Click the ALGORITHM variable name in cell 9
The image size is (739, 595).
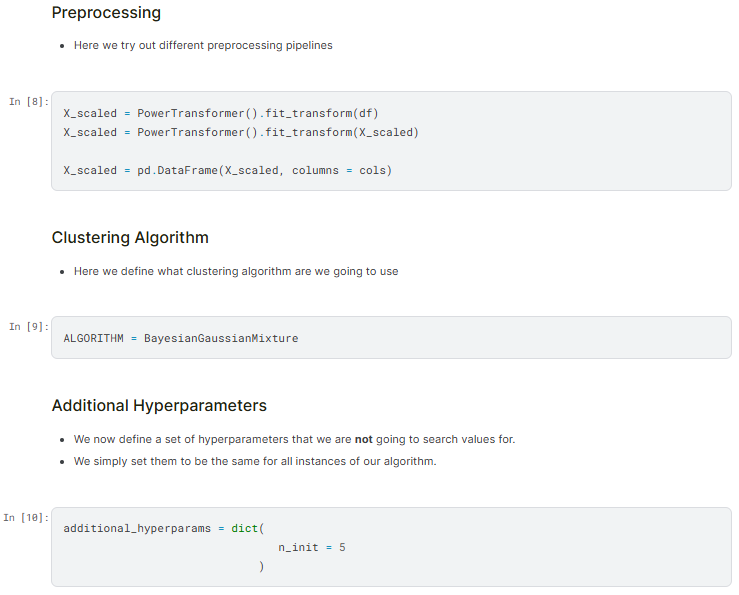pyautogui.click(x=93, y=338)
